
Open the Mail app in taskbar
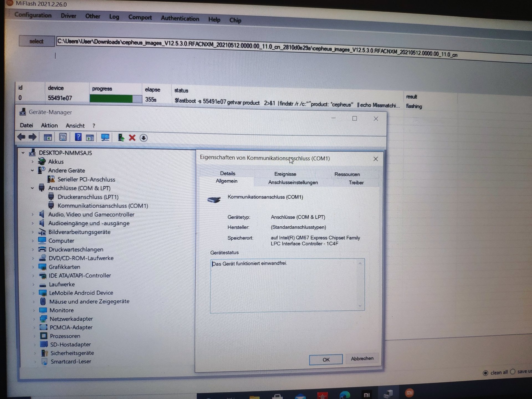click(x=300, y=397)
